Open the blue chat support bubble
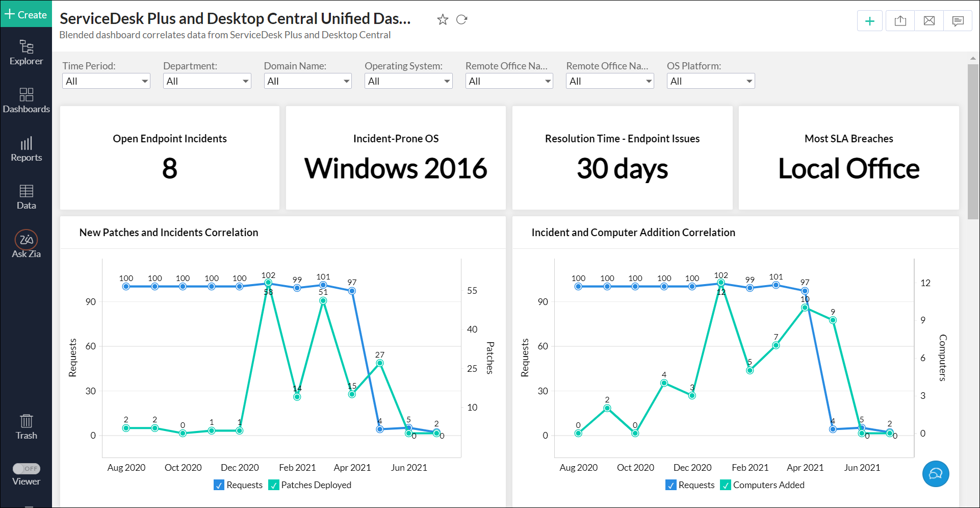This screenshot has width=980, height=508. [x=935, y=474]
